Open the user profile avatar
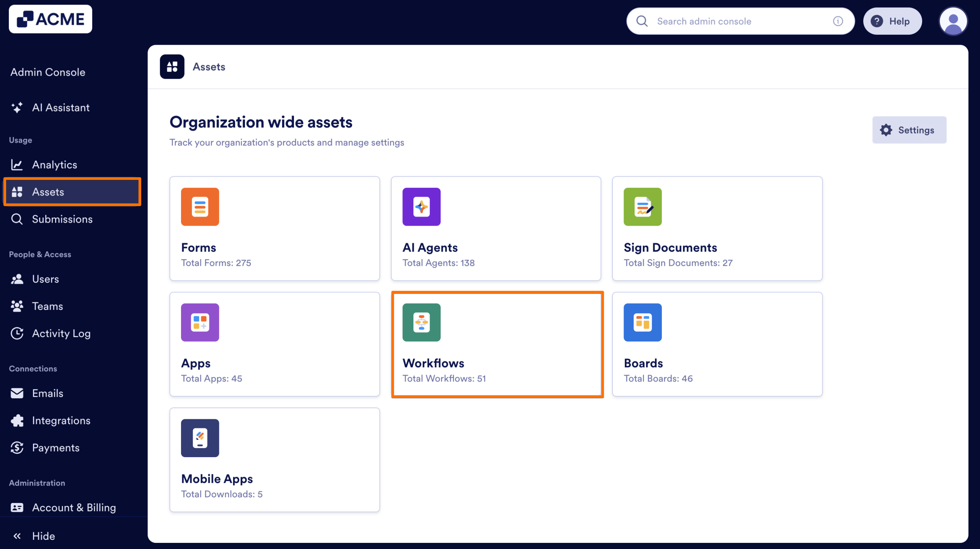Screen dimensions: 980x549 953,21
